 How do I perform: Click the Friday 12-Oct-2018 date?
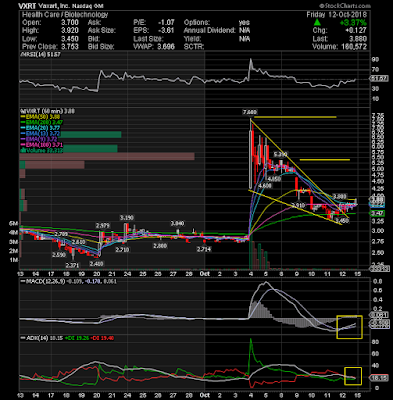click(x=337, y=15)
